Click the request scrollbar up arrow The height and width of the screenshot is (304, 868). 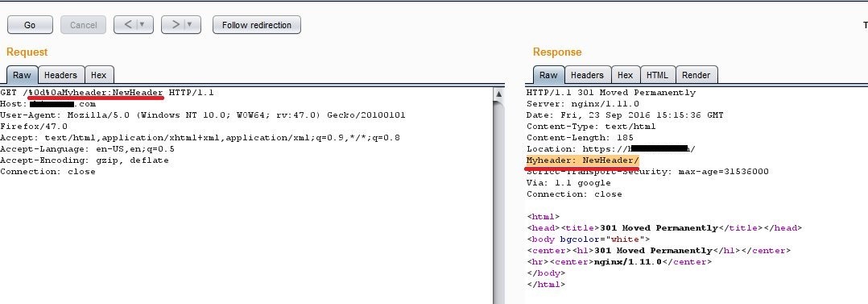498,94
